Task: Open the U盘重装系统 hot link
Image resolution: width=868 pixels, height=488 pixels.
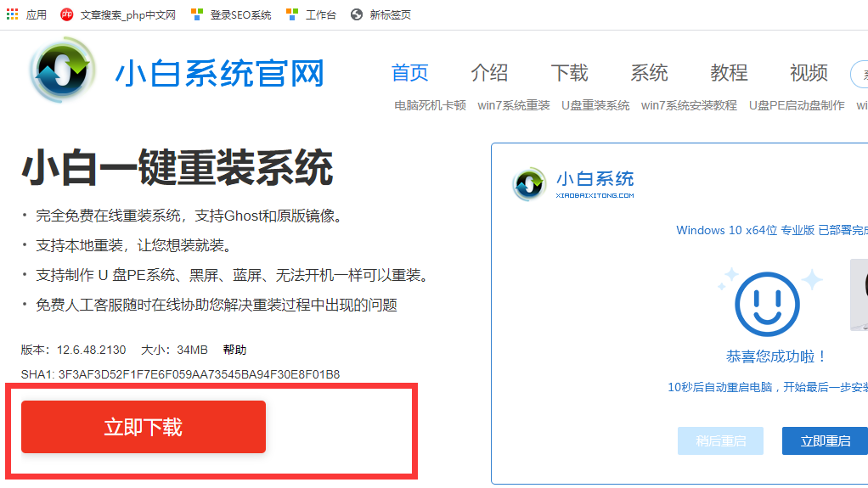Action: [x=595, y=105]
